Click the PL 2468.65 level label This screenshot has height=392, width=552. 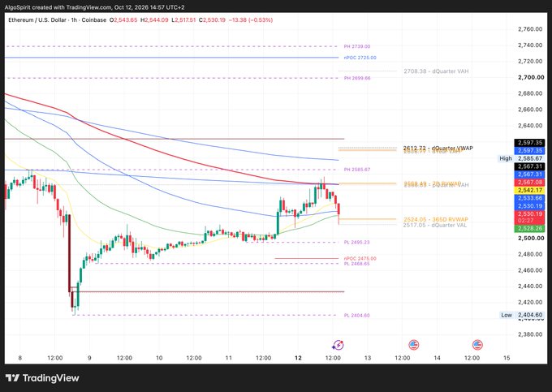point(356,264)
